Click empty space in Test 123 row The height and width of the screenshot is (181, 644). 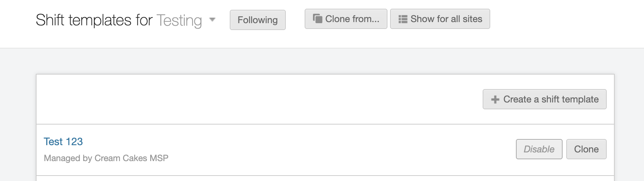coord(326,150)
